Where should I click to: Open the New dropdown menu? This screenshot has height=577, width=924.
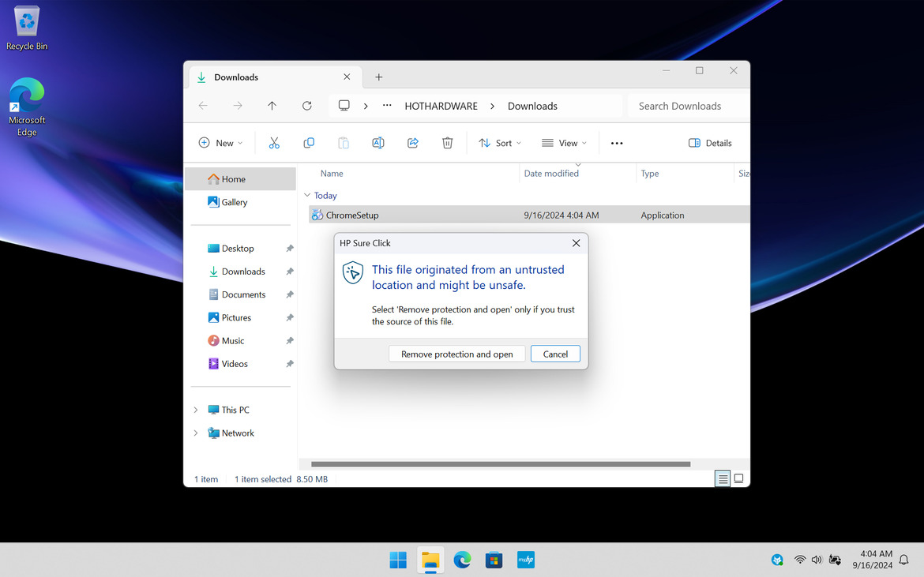221,143
